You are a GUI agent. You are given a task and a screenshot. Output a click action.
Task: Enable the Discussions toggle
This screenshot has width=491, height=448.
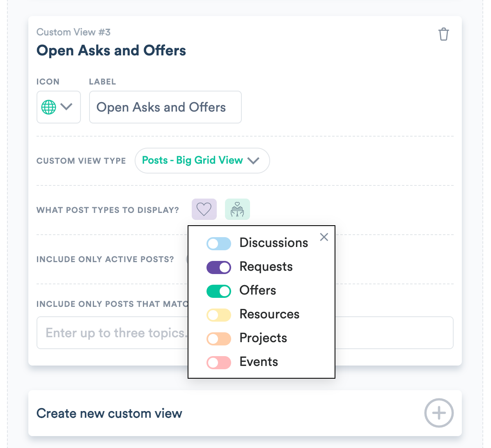point(218,243)
